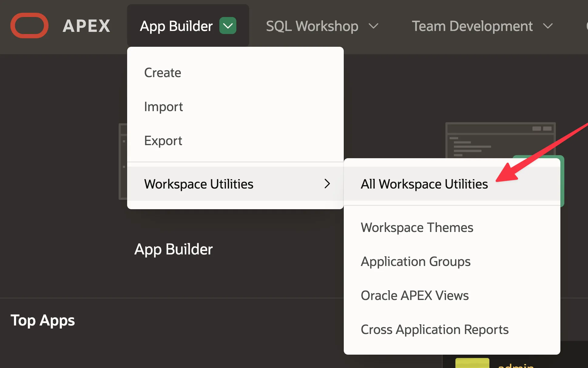This screenshot has height=368, width=588.
Task: Toggle the App Builder green dropdown arrow
Action: [x=228, y=26]
